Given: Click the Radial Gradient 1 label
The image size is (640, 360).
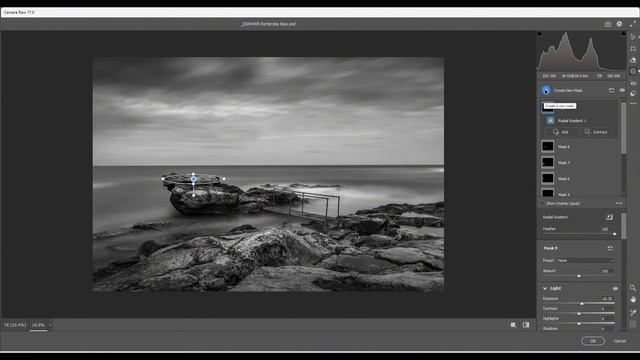Looking at the screenshot, I should tap(572, 121).
